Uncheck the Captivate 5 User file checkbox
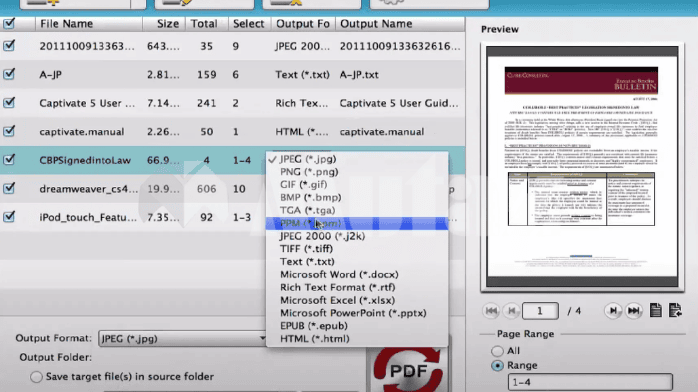 click(8, 102)
